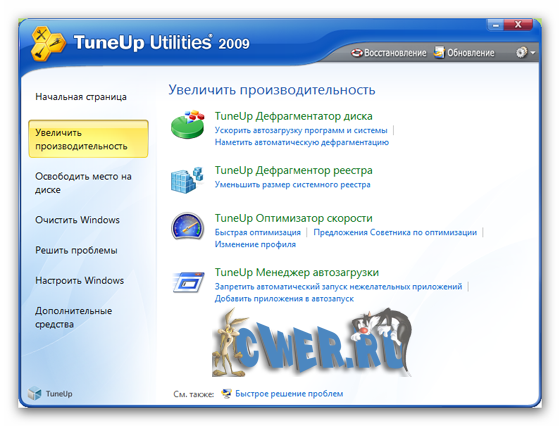Open Уменьшить размер системного реестра link
This screenshot has width=560, height=426.
(292, 185)
